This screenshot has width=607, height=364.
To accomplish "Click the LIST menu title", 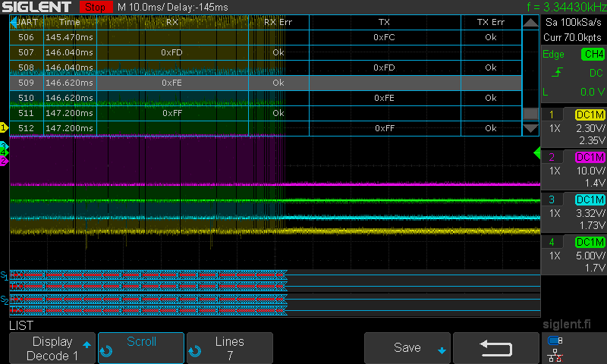I will point(21,326).
